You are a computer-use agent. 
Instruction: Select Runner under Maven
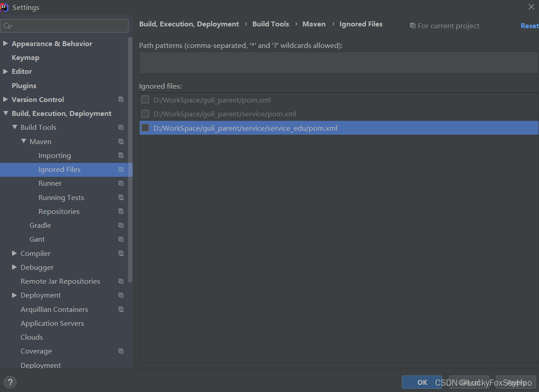[x=50, y=183]
